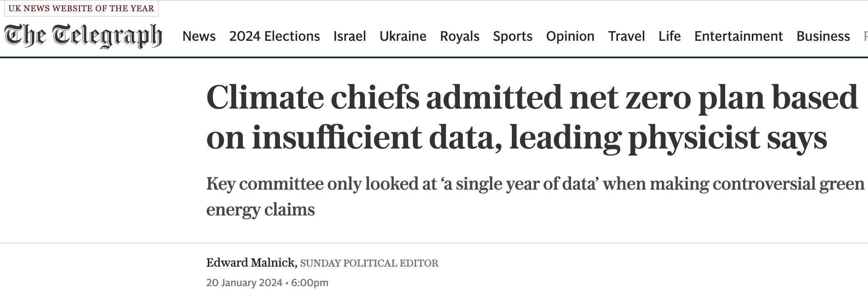868x292 pixels.
Task: Open the News section
Action: point(199,37)
